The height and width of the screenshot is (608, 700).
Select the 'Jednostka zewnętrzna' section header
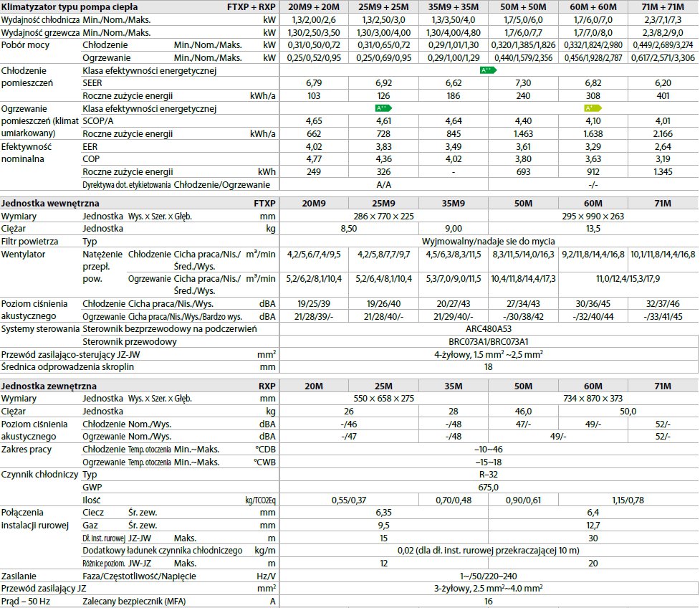[49, 386]
